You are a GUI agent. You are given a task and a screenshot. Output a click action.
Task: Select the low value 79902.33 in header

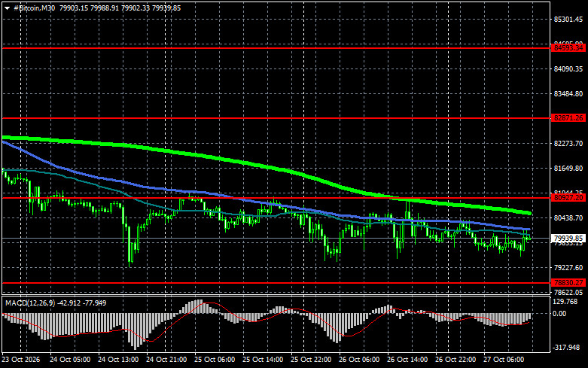point(136,8)
